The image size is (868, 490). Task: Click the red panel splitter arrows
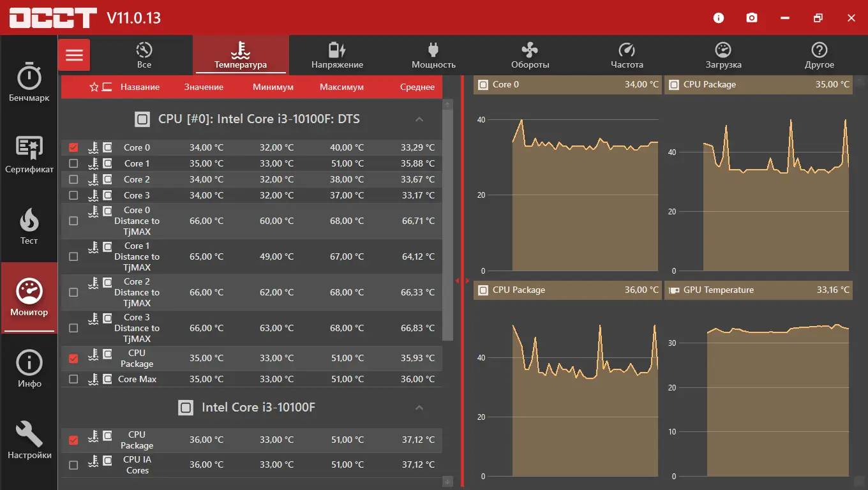(462, 281)
